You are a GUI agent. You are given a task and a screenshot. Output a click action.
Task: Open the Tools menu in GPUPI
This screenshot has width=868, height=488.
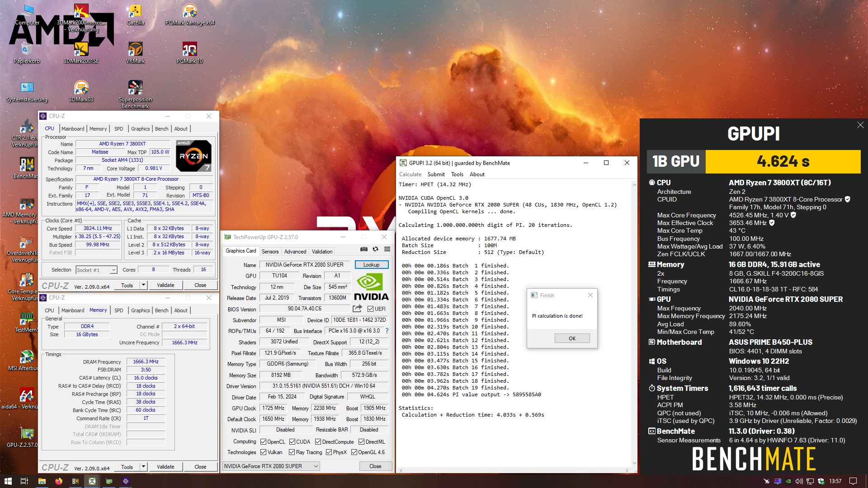(457, 174)
